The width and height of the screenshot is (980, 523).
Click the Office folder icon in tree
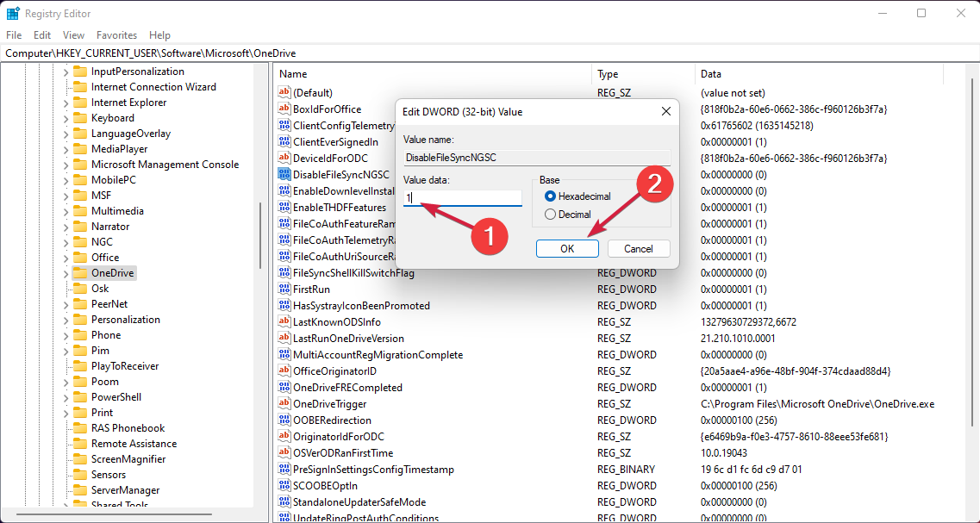[79, 258]
